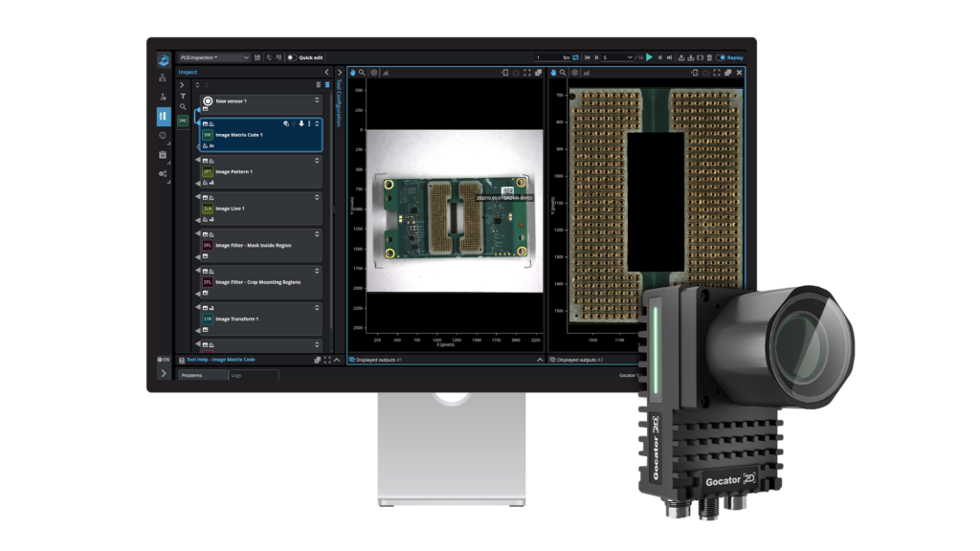
Task: Select the New sensor 1 radio icon
Action: pos(208,100)
